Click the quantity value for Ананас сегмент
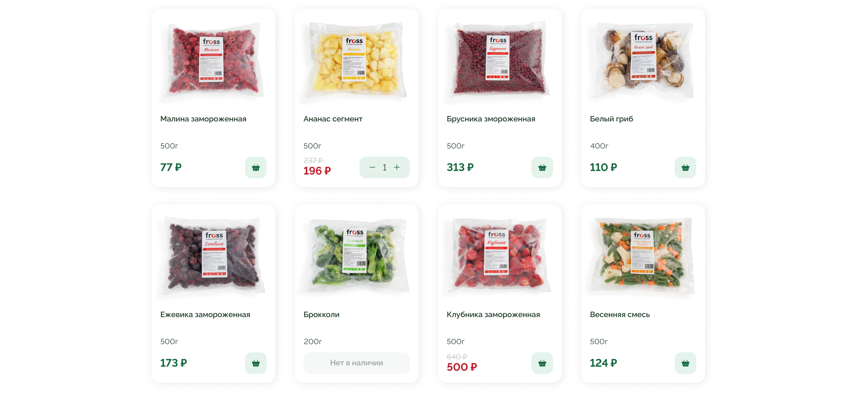This screenshot has height=400, width=868. (x=384, y=167)
